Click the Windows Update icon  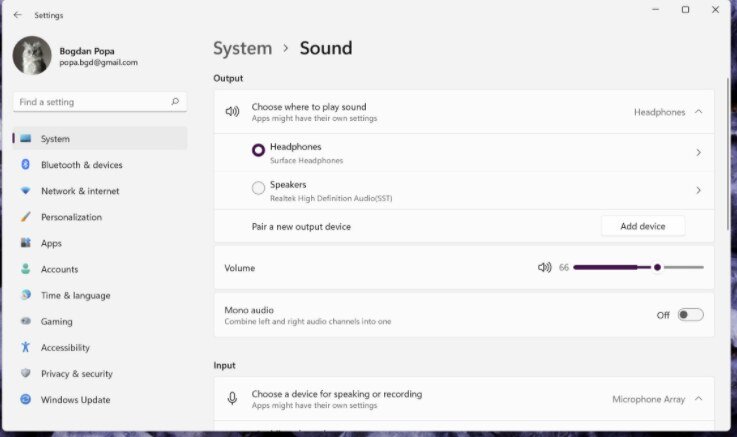tap(26, 400)
